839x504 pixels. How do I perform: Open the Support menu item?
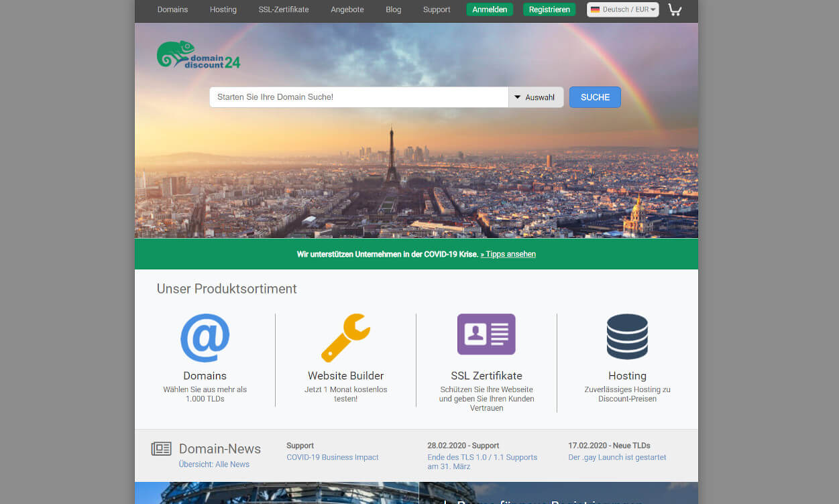(437, 9)
